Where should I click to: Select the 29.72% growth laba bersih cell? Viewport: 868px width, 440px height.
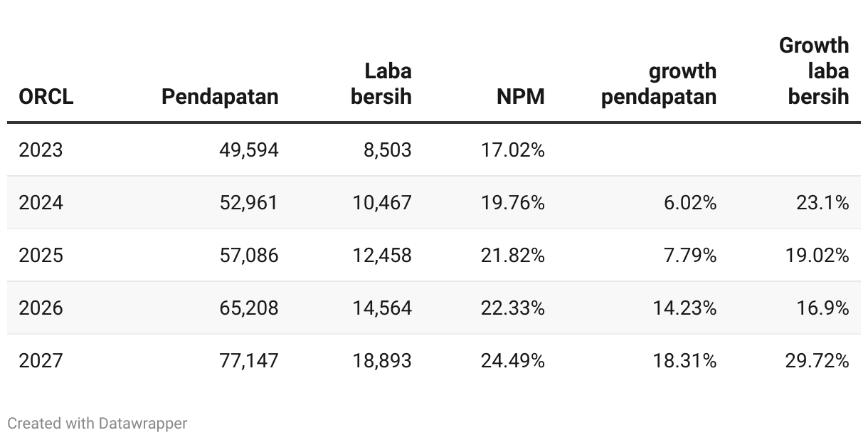point(817,360)
